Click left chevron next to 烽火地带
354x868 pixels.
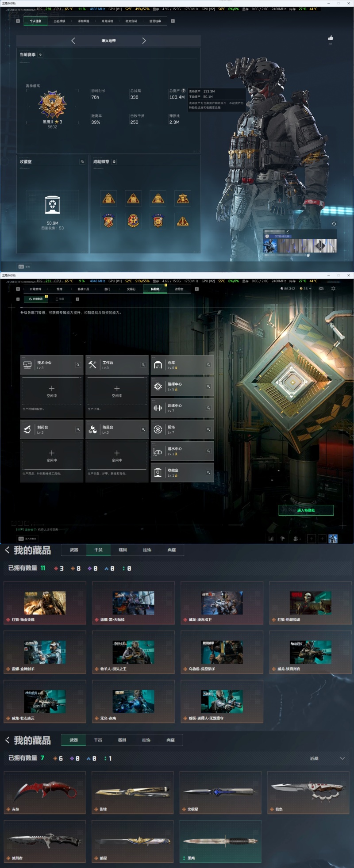click(x=73, y=41)
